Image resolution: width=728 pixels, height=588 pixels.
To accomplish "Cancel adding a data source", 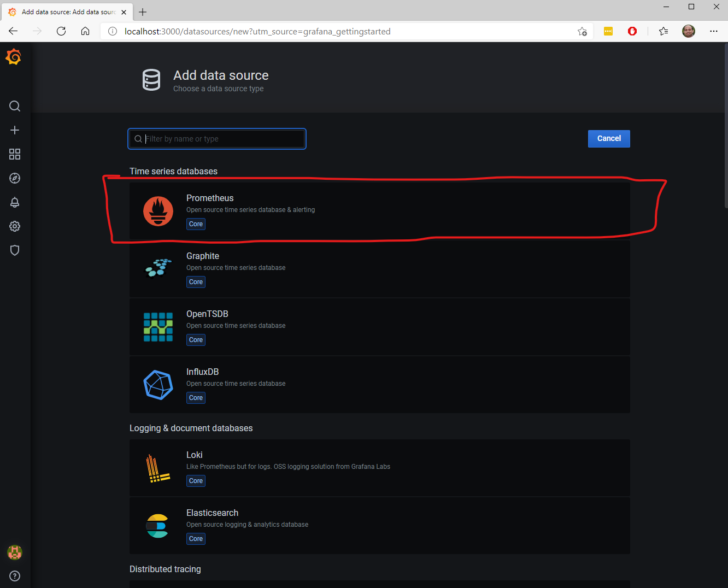I will [609, 139].
